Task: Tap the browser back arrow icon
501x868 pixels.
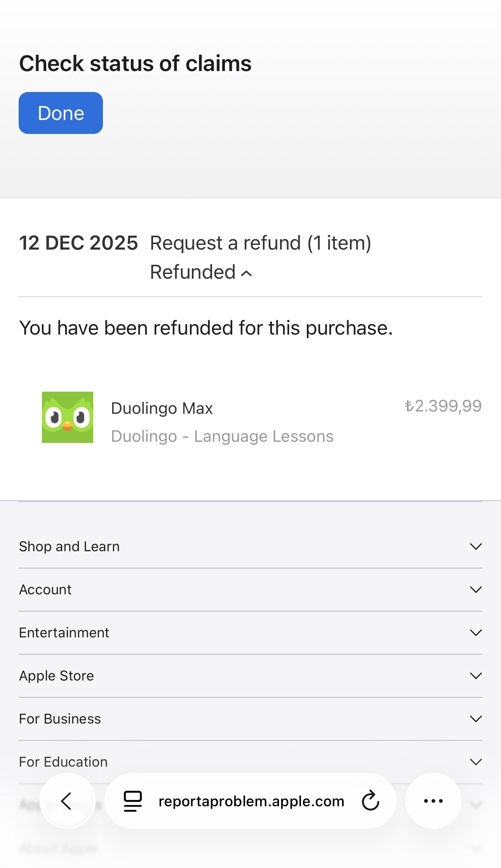Action: (67, 801)
